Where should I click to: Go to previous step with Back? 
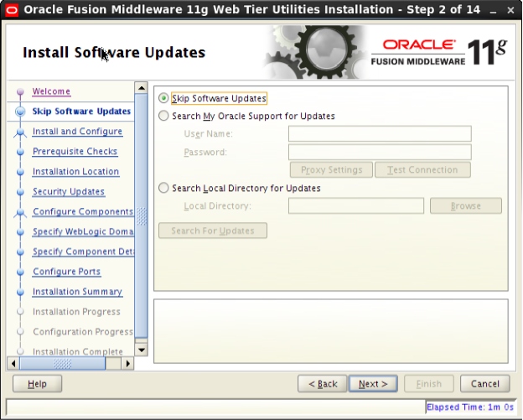tap(323, 384)
